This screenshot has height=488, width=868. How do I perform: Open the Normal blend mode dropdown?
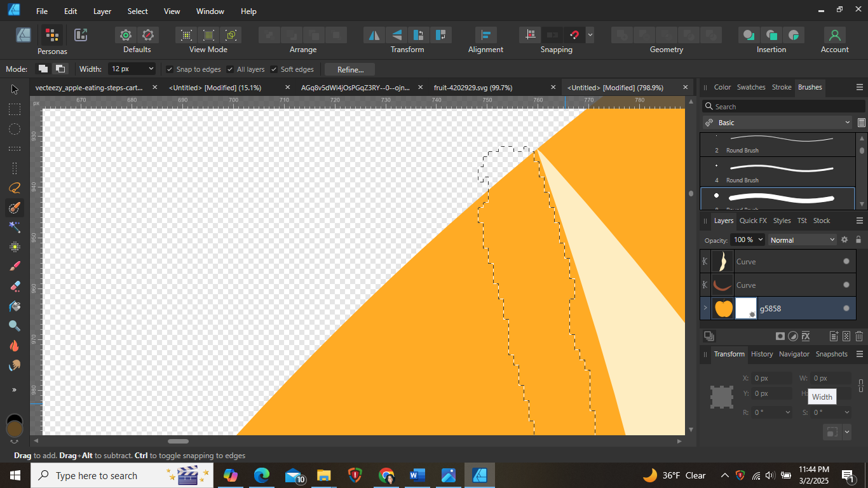pyautogui.click(x=802, y=240)
